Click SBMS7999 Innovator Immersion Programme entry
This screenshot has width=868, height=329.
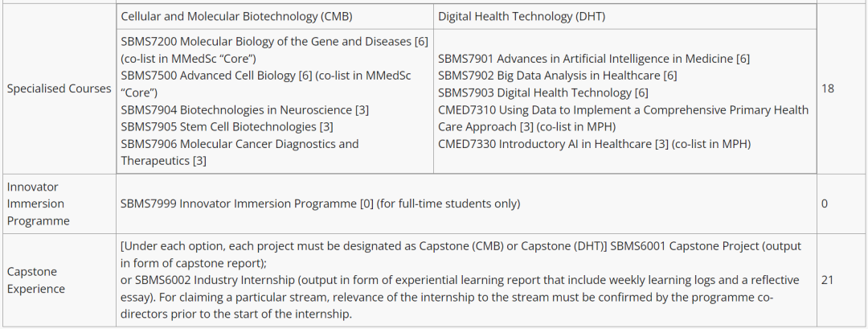320,204
